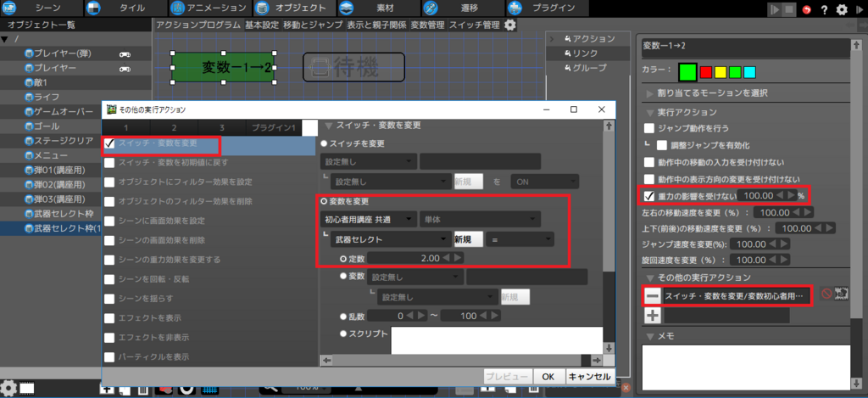Open help with the question mark icon
The width and height of the screenshot is (868, 398).
tap(824, 9)
